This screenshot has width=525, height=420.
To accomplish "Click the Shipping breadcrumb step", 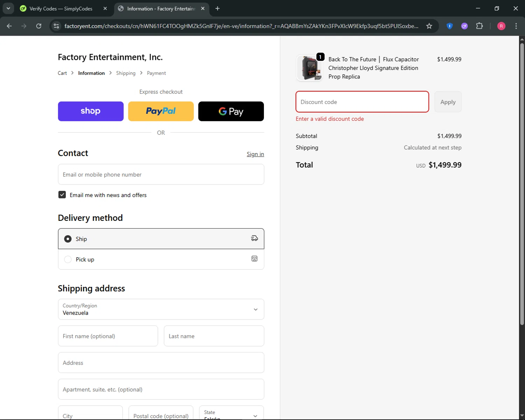I will click(x=126, y=73).
